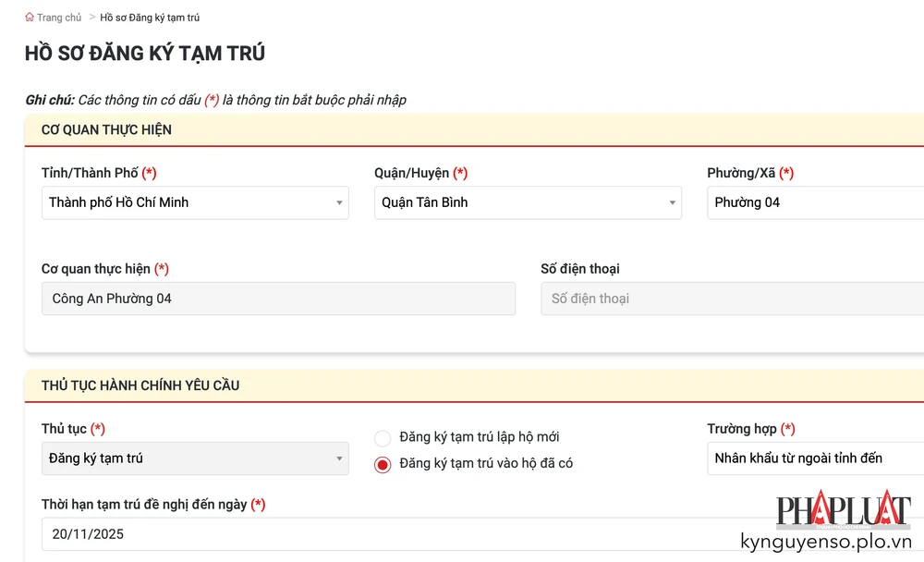This screenshot has width=924, height=562.
Task: Click the dropdown arrow next to Quận Tân Bình
Action: point(672,202)
